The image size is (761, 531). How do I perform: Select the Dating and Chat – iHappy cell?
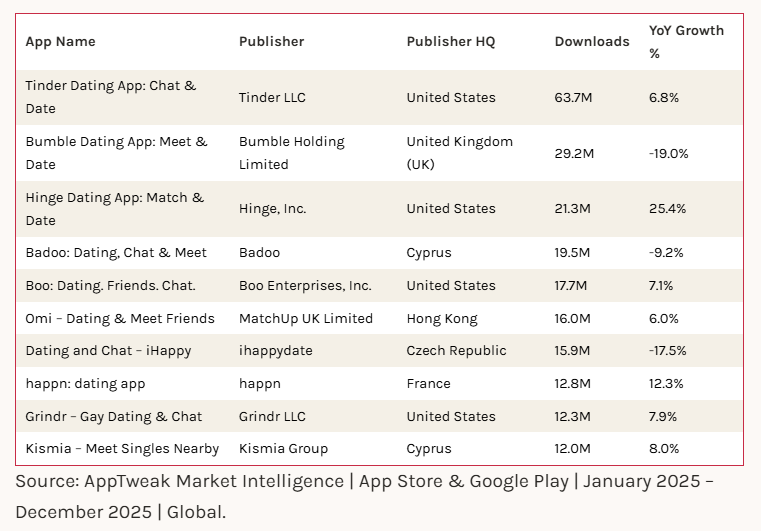[108, 351]
